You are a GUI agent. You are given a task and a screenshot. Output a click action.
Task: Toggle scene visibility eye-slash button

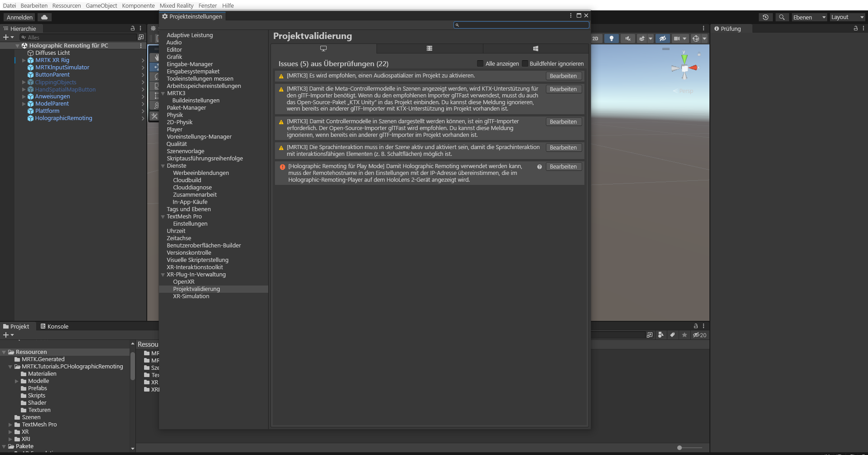click(x=662, y=39)
